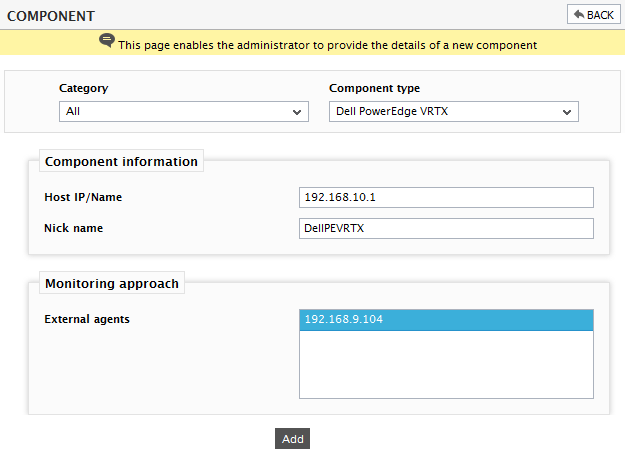The height and width of the screenshot is (467, 625).
Task: Click the Nick name label
Action: (73, 228)
